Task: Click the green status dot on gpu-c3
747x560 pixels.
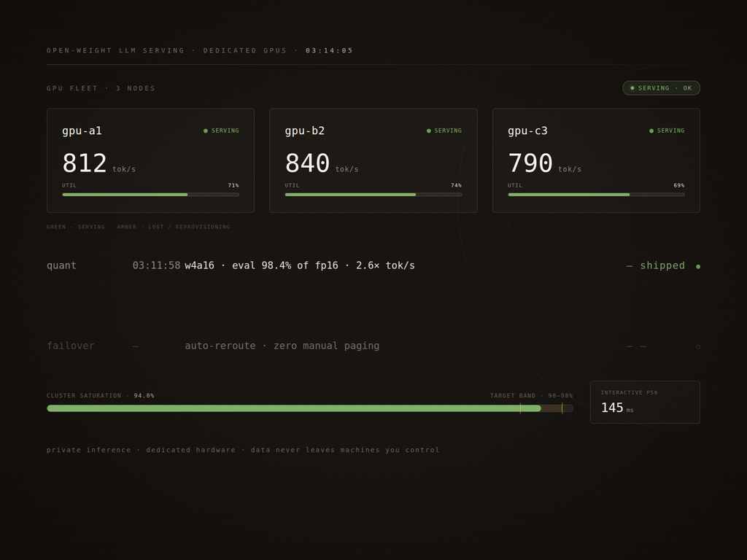Action: [651, 131]
